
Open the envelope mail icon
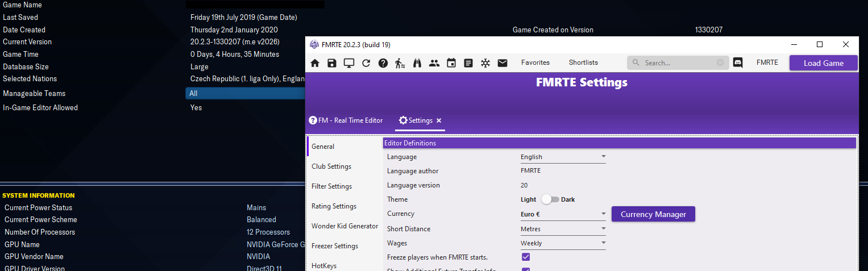point(502,63)
